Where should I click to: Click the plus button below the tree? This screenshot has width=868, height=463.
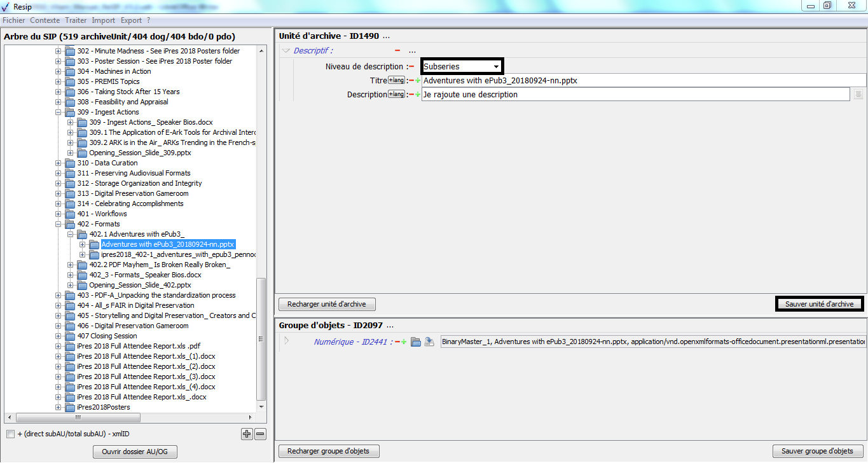pyautogui.click(x=247, y=434)
